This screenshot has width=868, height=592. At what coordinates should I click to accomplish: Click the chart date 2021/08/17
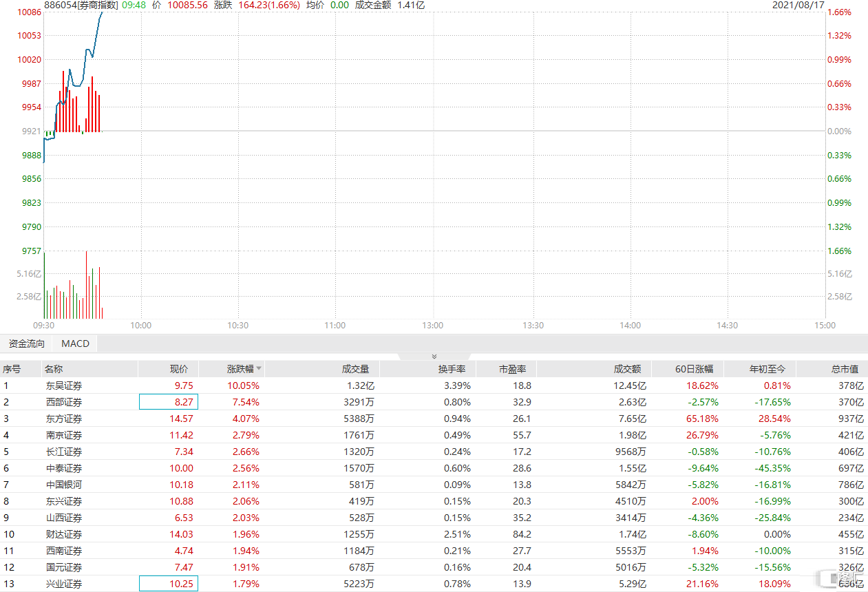pos(798,5)
